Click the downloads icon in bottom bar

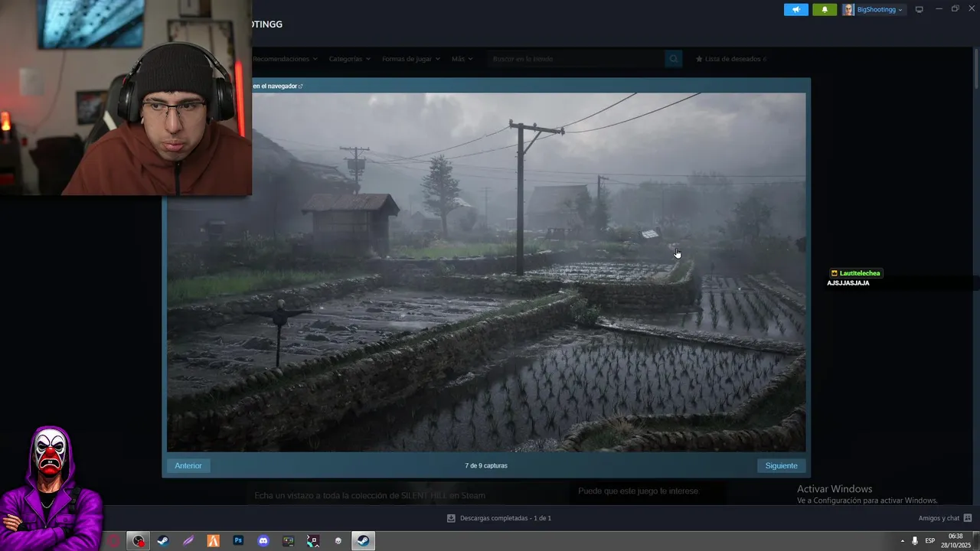(451, 518)
